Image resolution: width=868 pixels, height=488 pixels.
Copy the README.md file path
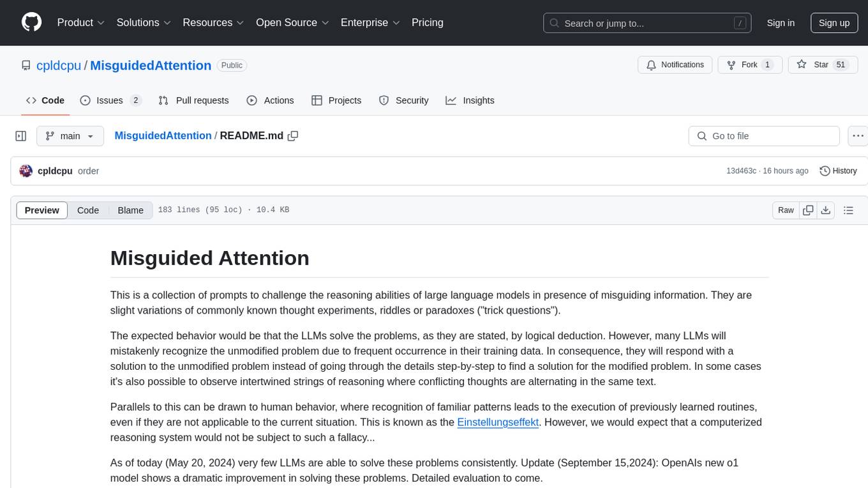(293, 136)
